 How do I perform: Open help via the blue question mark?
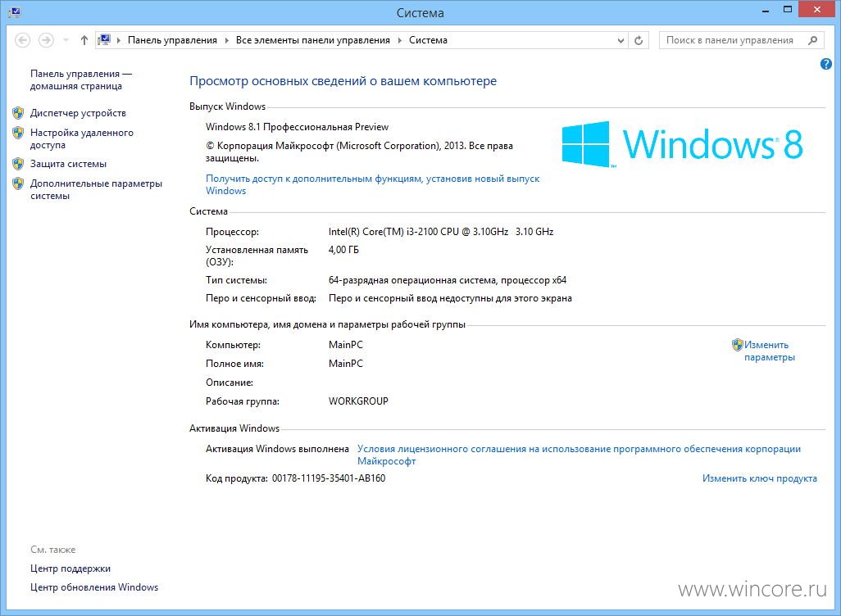point(826,65)
